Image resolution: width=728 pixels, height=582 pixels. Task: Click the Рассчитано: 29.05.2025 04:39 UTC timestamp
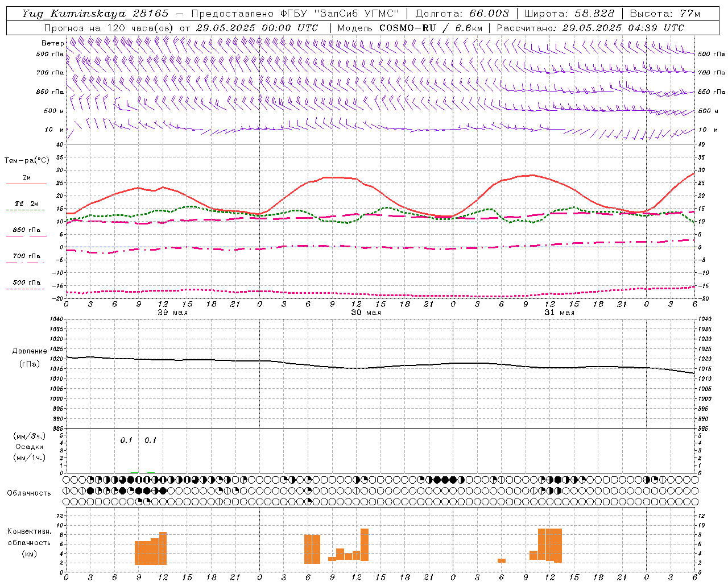click(590, 28)
